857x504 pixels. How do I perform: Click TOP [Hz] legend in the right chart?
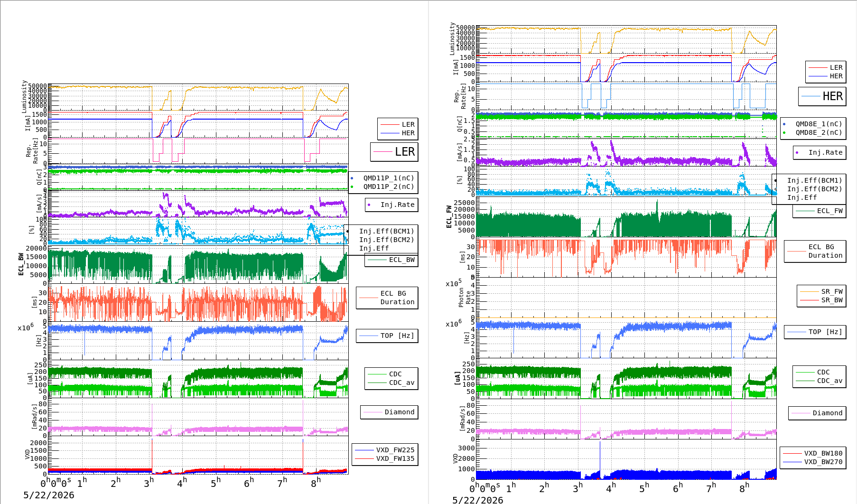825,332
